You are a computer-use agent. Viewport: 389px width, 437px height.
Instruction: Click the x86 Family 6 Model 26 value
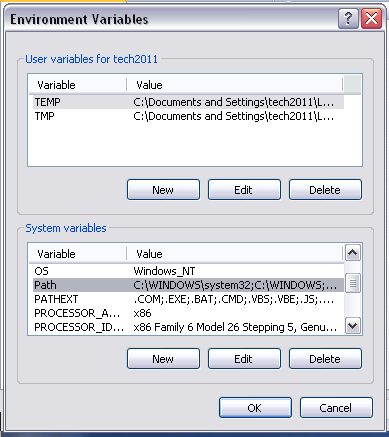[x=235, y=327]
